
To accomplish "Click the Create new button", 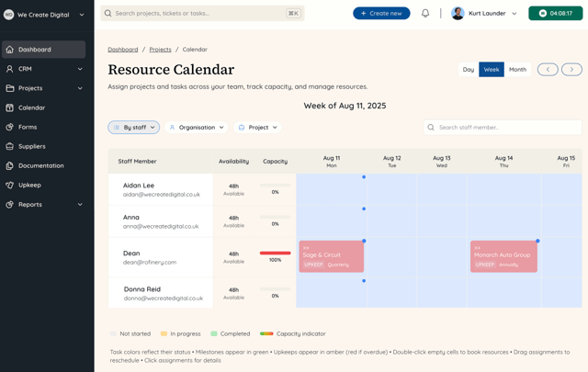I will [381, 14].
